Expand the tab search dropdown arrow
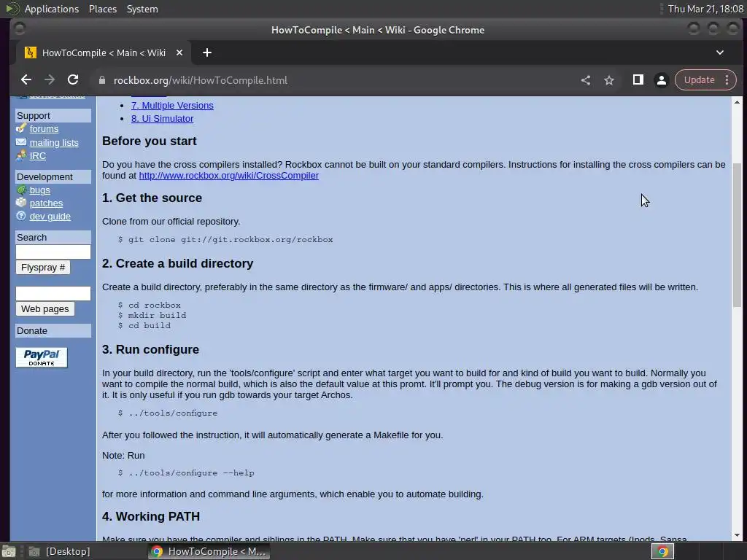747x560 pixels. [720, 52]
